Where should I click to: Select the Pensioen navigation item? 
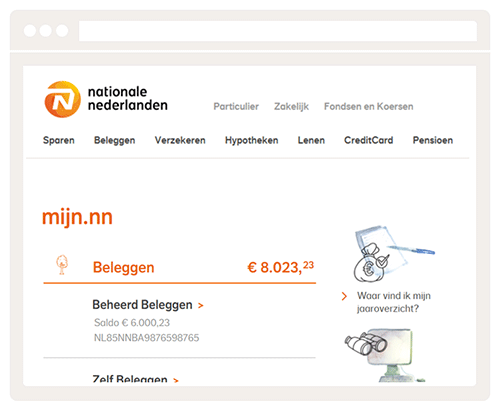click(433, 140)
